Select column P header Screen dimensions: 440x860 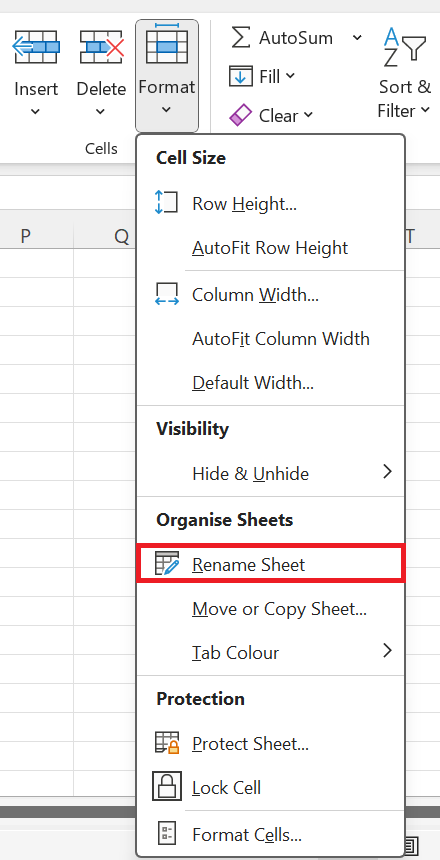[25, 236]
